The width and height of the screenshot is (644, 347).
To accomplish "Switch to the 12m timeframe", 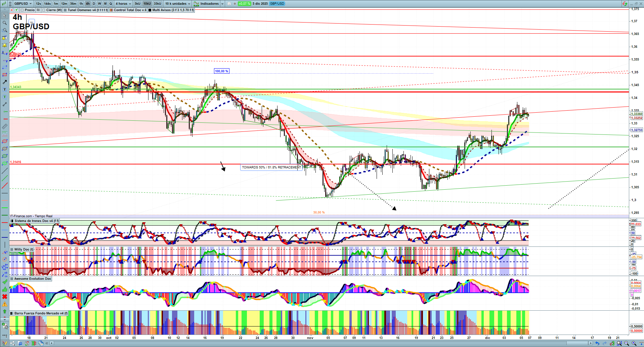I will [x=64, y=4].
